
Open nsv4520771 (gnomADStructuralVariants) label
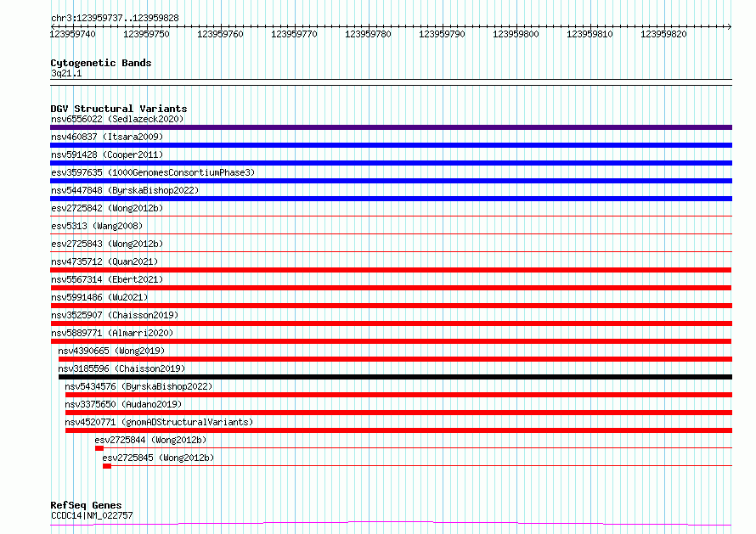click(x=159, y=422)
